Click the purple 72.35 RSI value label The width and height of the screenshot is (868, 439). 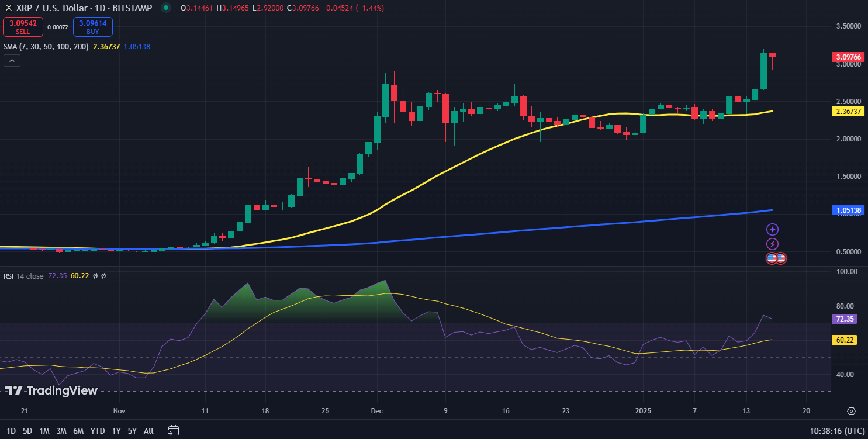point(843,319)
